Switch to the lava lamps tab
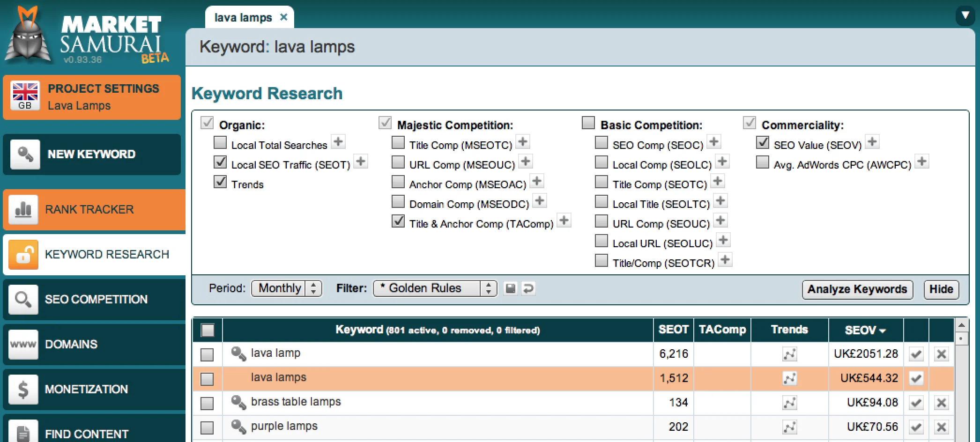Image resolution: width=980 pixels, height=442 pixels. click(x=243, y=18)
